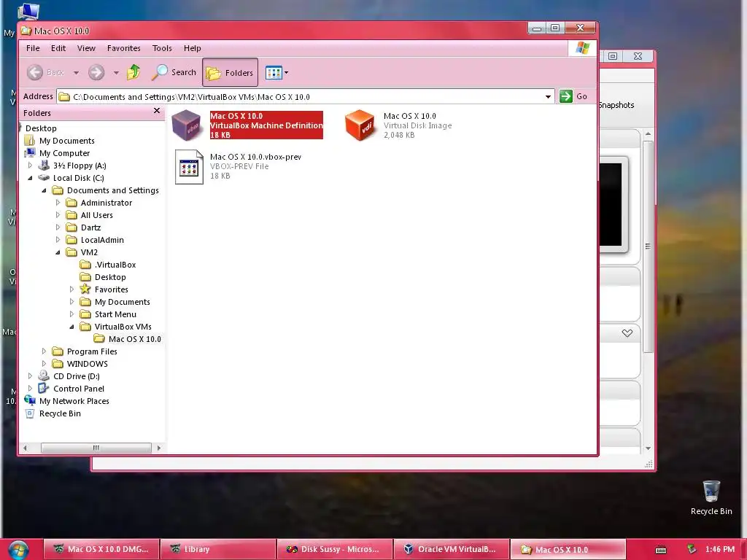Select Mac OS X 10.0 Virtual Disk Image name
747x560 pixels.
410,116
